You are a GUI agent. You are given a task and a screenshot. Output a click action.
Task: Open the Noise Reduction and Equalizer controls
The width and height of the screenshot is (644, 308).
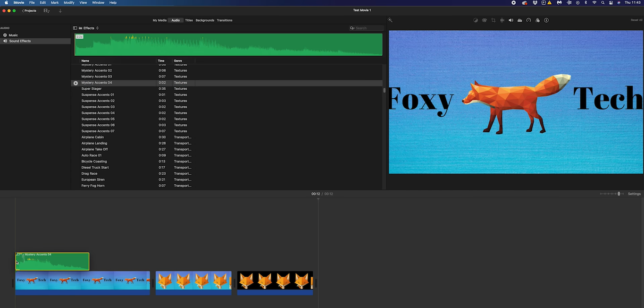(x=519, y=20)
